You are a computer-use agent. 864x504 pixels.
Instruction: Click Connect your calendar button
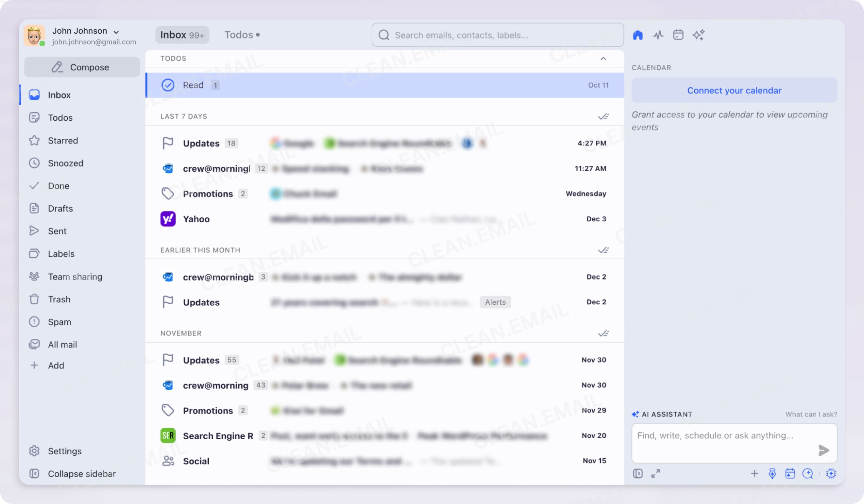click(734, 90)
